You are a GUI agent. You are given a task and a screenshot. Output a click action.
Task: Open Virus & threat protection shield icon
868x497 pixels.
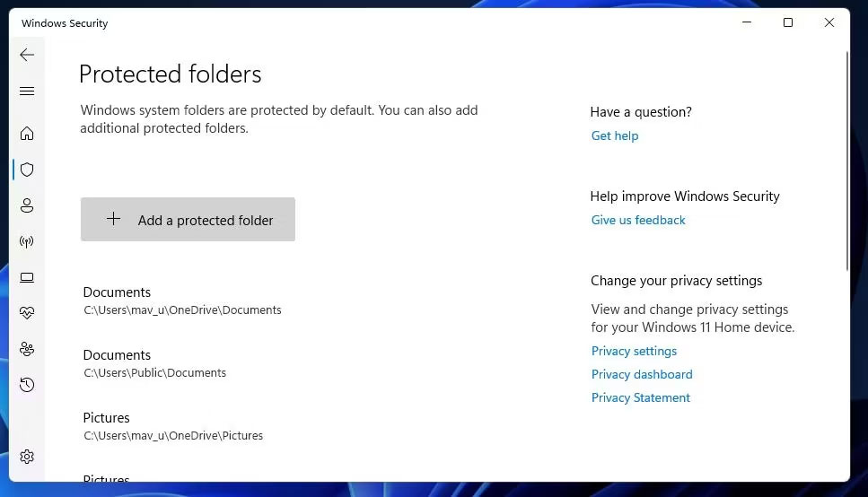click(x=27, y=170)
